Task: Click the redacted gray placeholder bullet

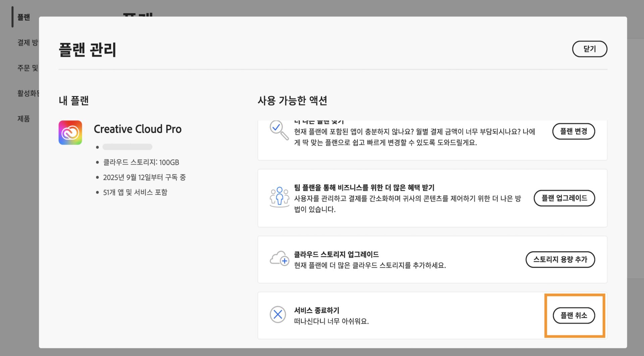Action: [127, 147]
